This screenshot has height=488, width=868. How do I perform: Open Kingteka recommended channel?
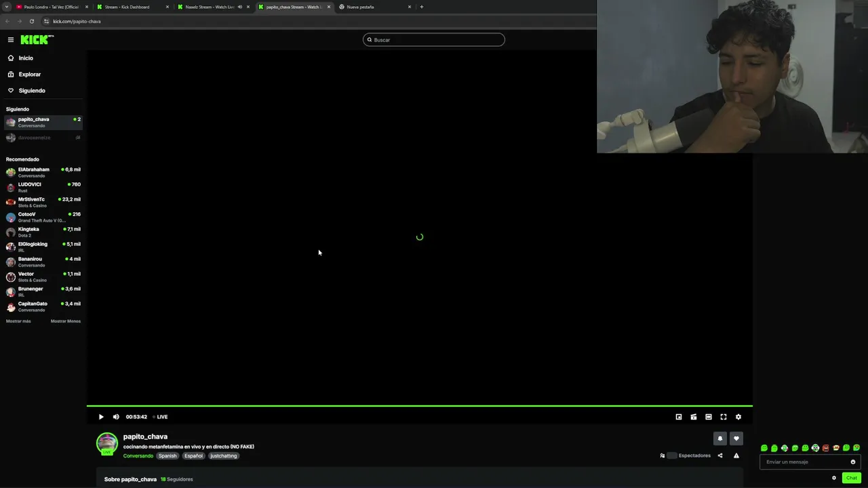(43, 232)
